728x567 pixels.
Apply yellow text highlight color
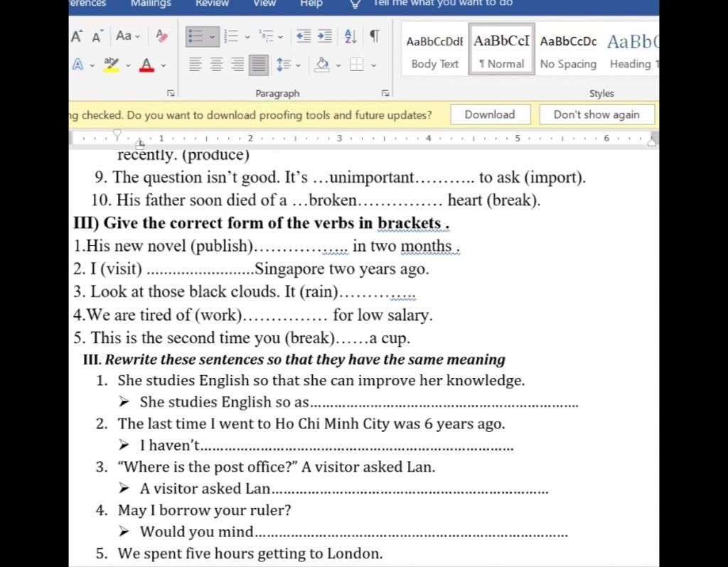(x=111, y=65)
